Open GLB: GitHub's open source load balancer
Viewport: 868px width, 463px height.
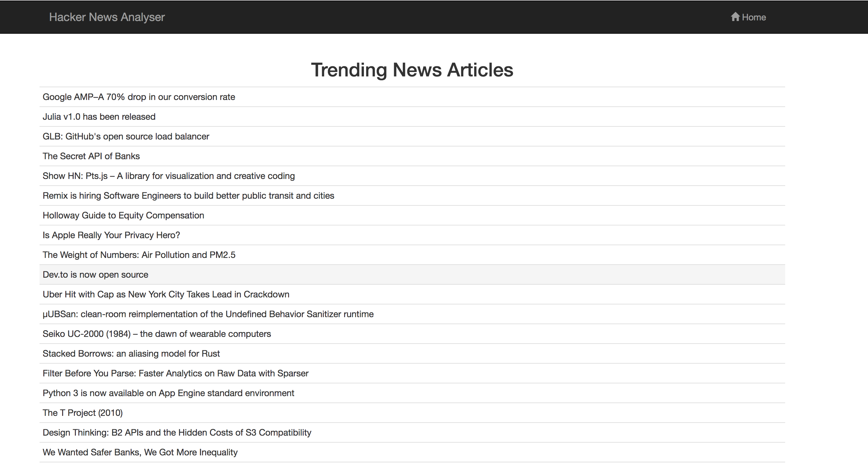coord(412,136)
